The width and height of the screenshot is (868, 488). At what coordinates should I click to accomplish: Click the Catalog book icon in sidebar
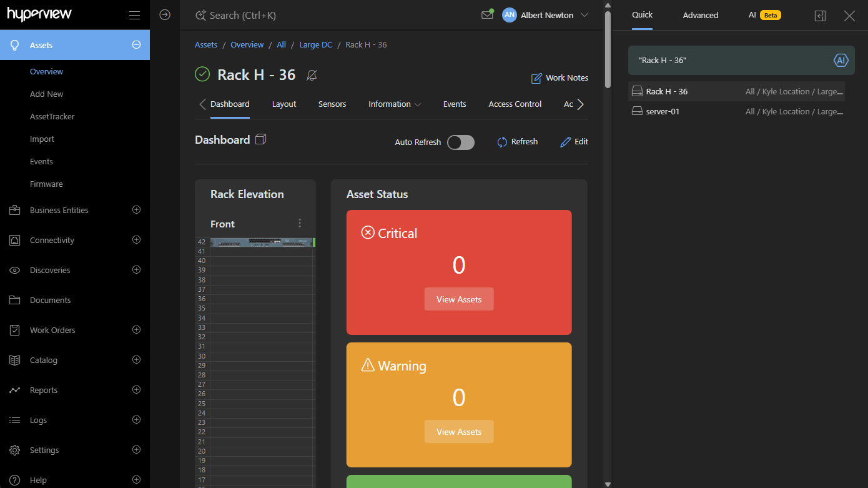[15, 360]
